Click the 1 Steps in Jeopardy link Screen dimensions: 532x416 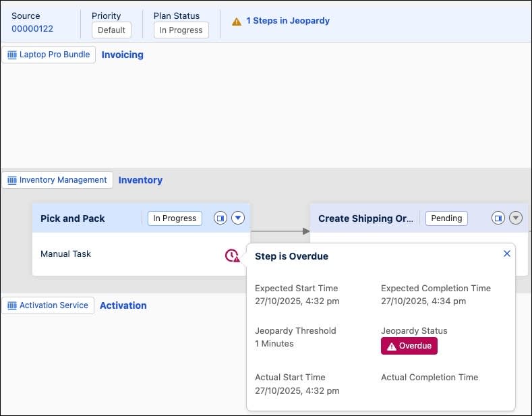pyautogui.click(x=288, y=21)
